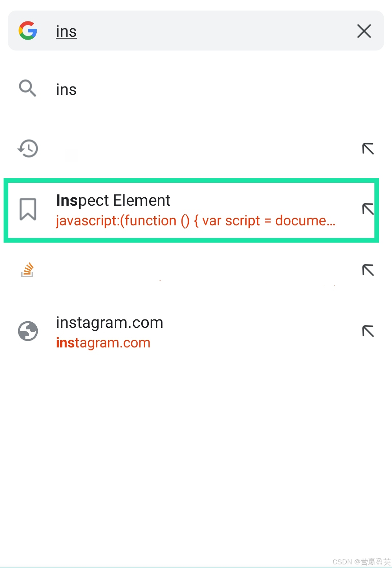Screen dimensions: 392x568
Task: Select the Stack Overflow icon suggestion
Action: pyautogui.click(x=27, y=269)
